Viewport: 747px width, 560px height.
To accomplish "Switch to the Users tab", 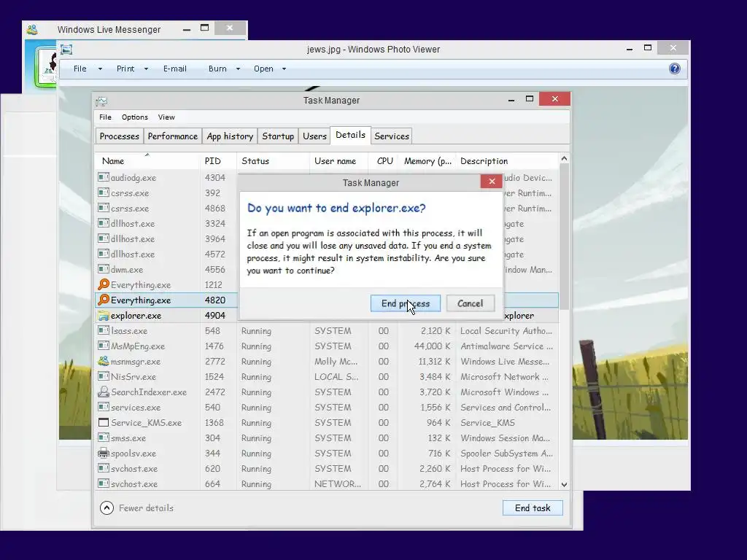I will 314,136.
